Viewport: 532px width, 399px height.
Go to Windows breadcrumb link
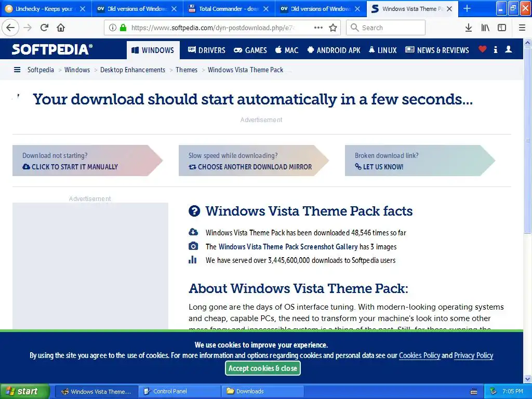click(x=77, y=70)
